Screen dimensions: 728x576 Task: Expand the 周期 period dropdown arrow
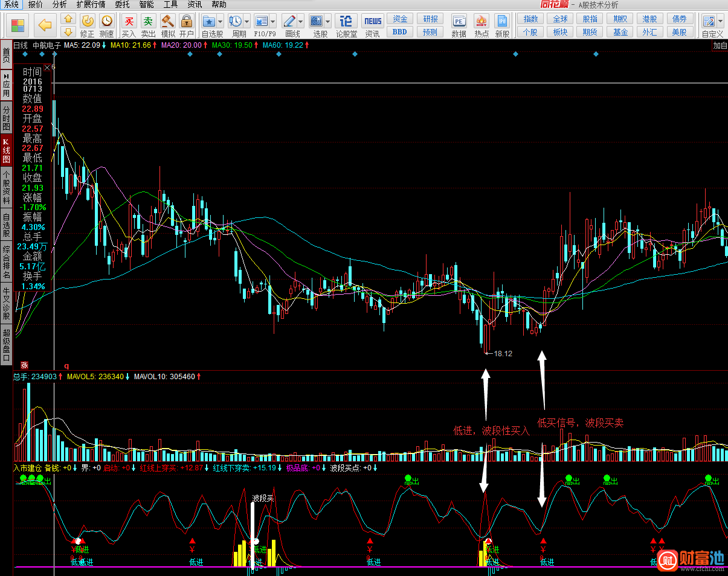[247, 21]
